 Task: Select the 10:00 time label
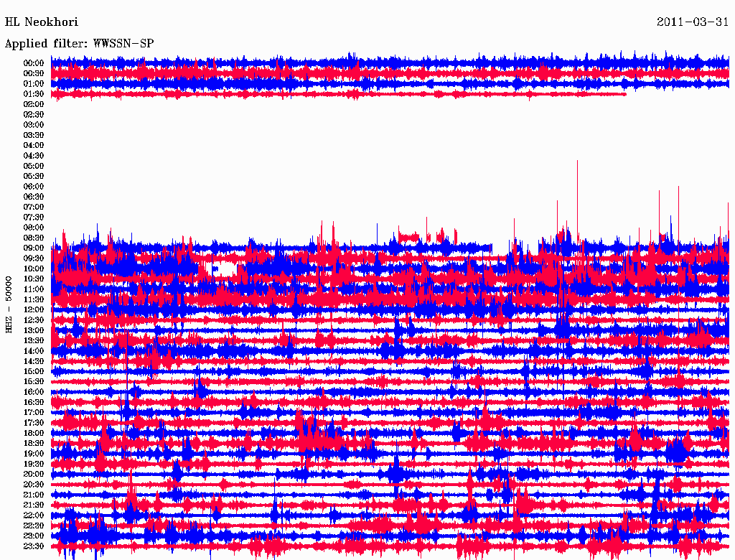click(33, 269)
